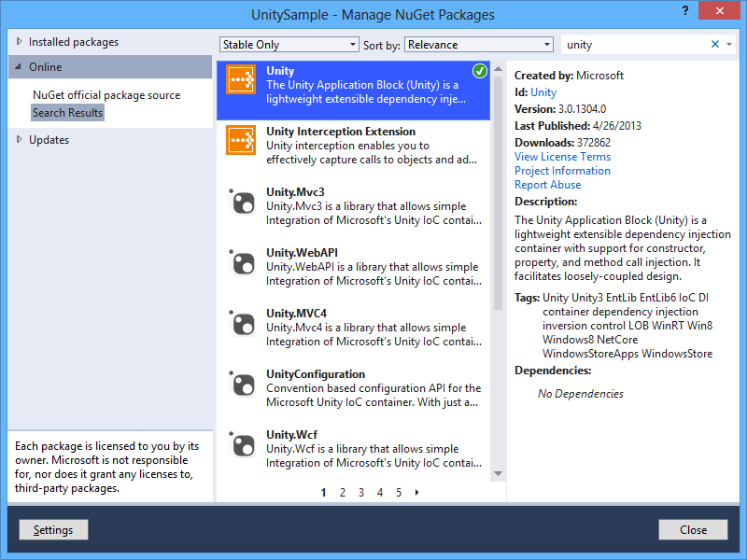Select the Unity.Mvc3 package title
Image resolution: width=747 pixels, height=560 pixels.
[x=295, y=192]
